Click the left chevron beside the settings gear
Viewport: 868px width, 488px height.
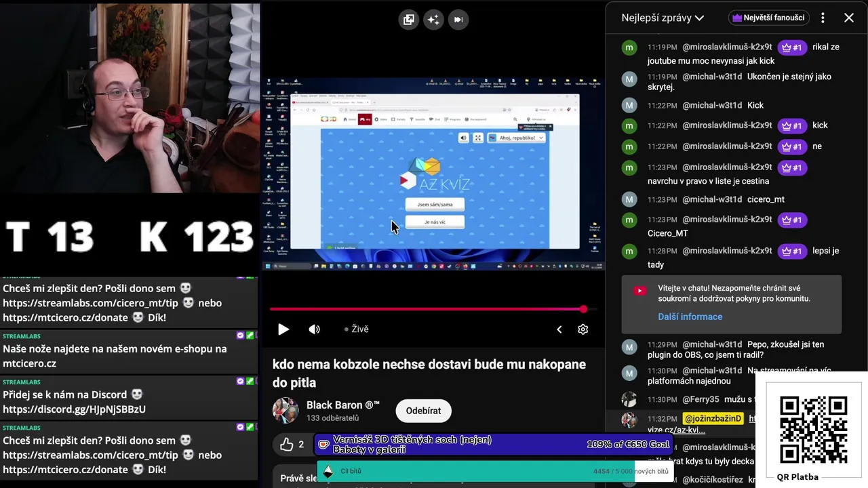pos(559,329)
